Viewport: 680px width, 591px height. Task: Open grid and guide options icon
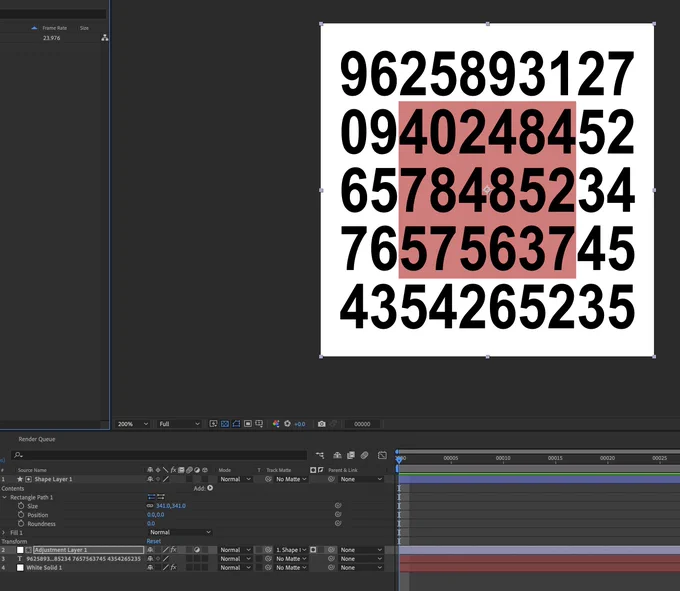pyautogui.click(x=259, y=424)
